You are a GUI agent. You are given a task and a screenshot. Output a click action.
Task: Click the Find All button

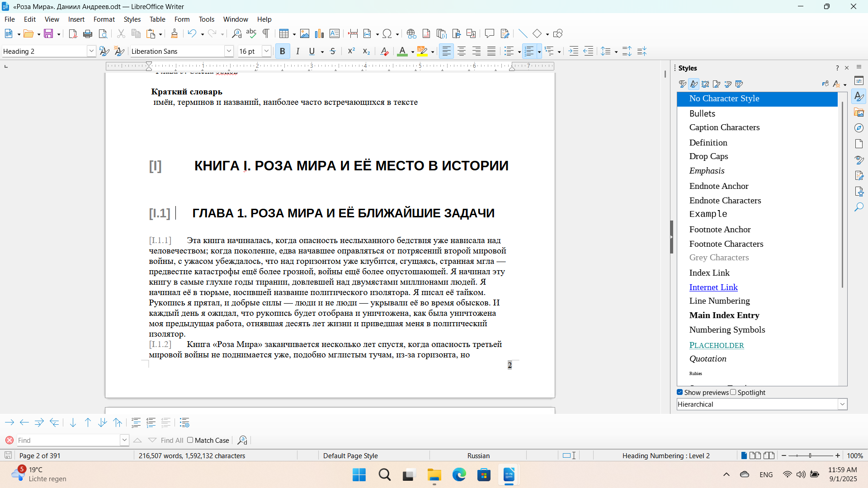pyautogui.click(x=172, y=440)
